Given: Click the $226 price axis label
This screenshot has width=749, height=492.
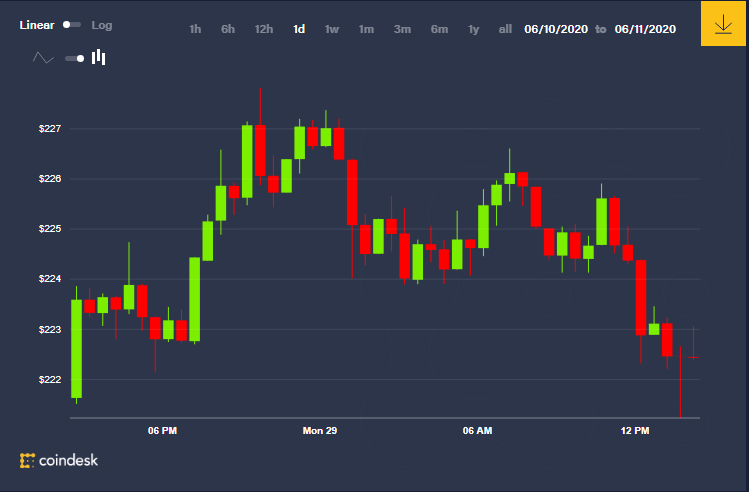Looking at the screenshot, I should (50, 179).
